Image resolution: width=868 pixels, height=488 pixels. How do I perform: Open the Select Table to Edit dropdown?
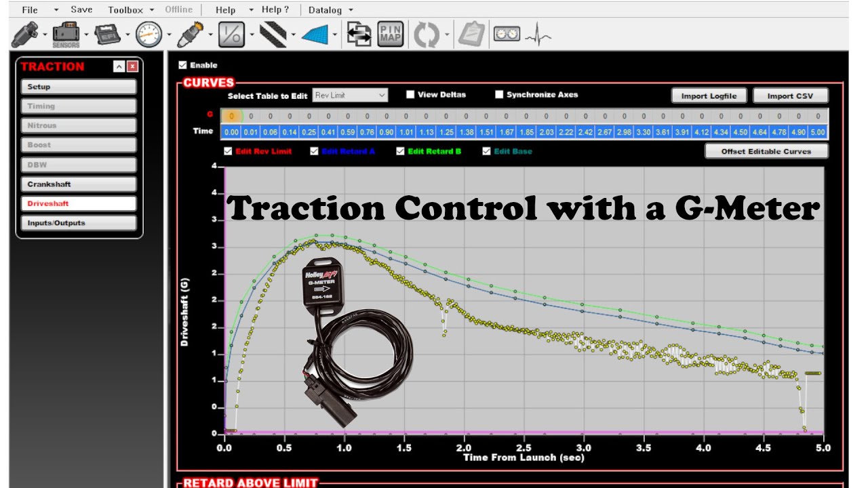point(350,96)
